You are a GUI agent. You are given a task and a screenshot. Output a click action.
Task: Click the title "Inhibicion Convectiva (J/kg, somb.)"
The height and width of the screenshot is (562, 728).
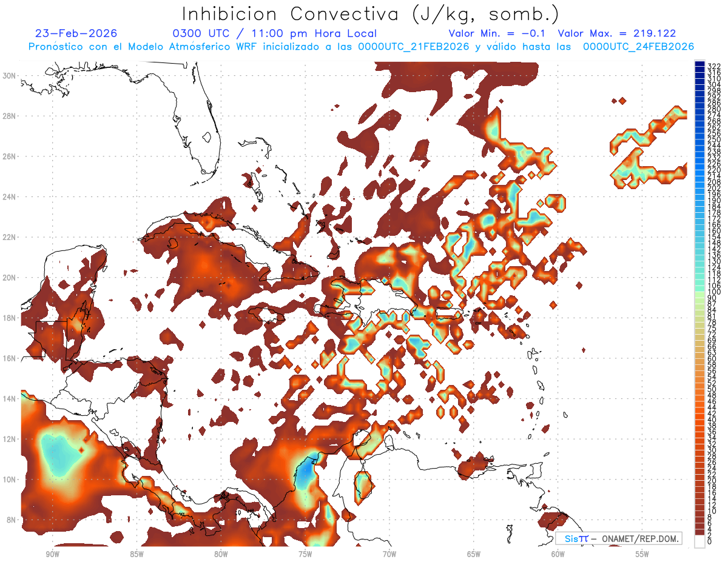click(371, 13)
